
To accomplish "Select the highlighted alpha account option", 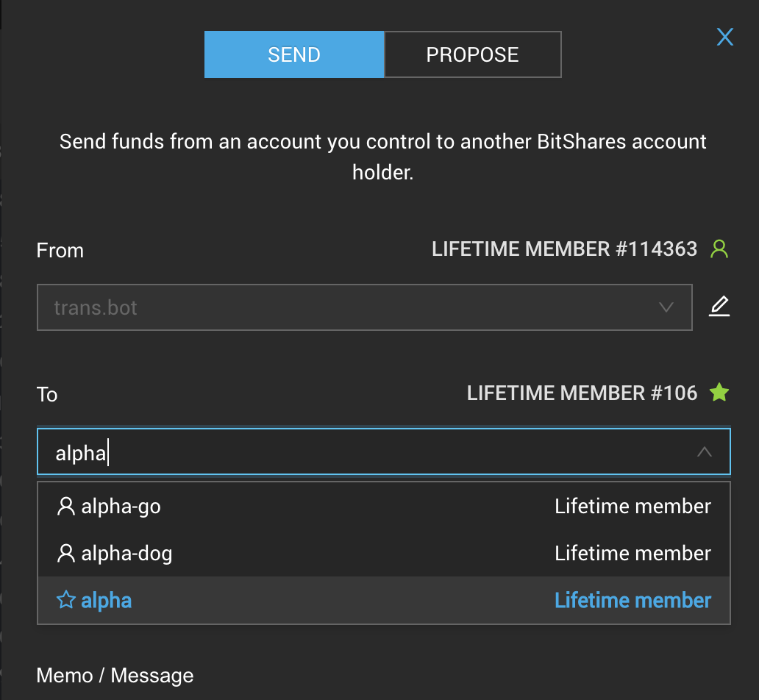I will [x=383, y=600].
